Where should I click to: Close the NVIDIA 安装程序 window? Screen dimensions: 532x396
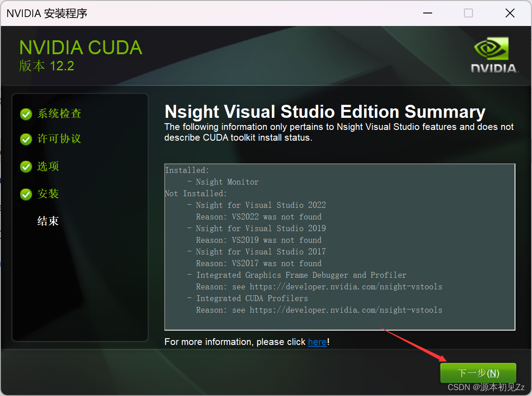pyautogui.click(x=510, y=13)
